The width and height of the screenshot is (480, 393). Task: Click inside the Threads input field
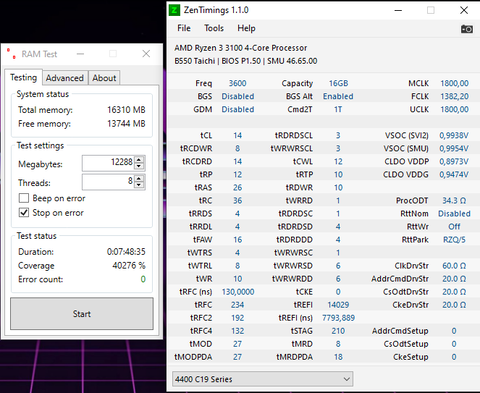(108, 182)
